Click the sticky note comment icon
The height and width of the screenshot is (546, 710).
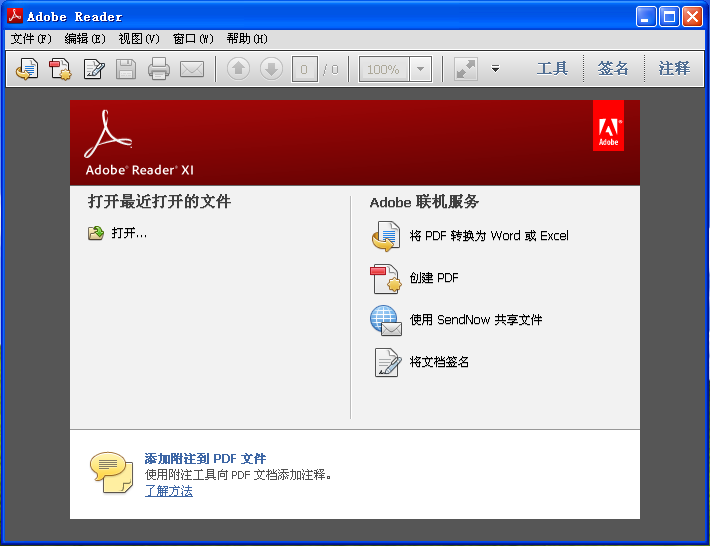tap(111, 473)
